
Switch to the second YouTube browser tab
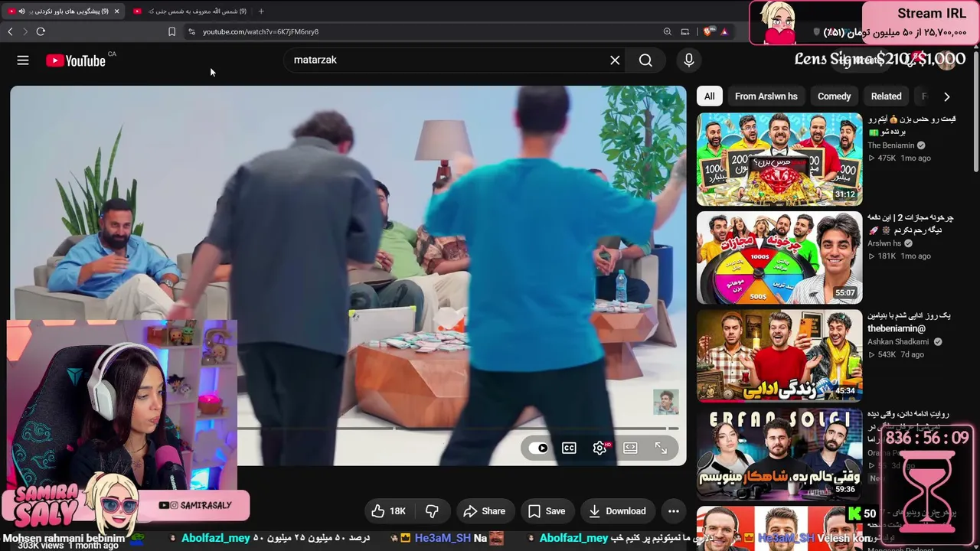point(190,11)
